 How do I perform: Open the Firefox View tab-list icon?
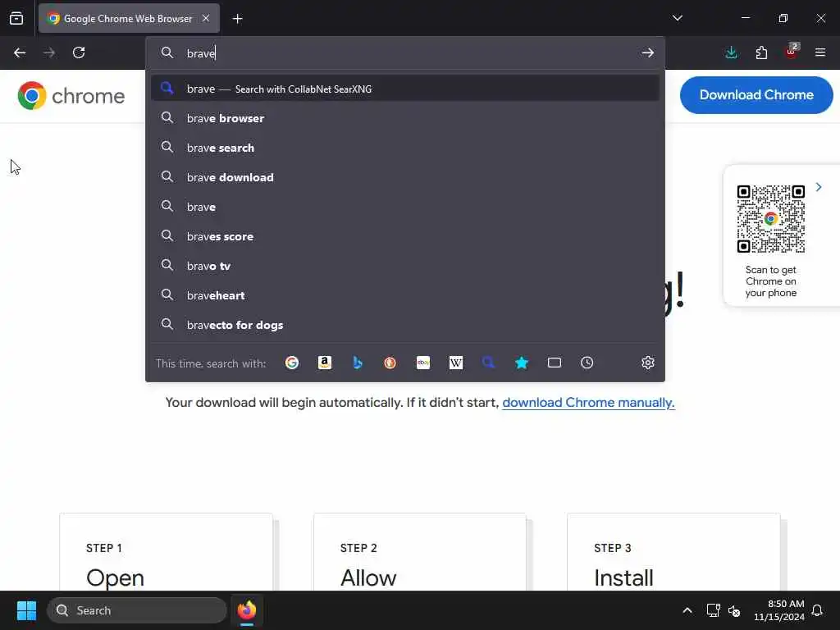click(16, 18)
